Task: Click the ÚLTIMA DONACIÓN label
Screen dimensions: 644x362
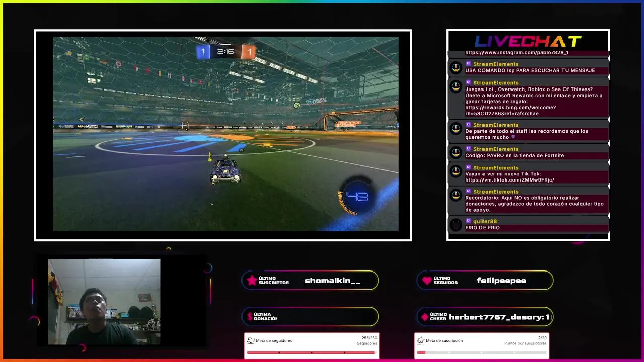Action: (x=265, y=317)
